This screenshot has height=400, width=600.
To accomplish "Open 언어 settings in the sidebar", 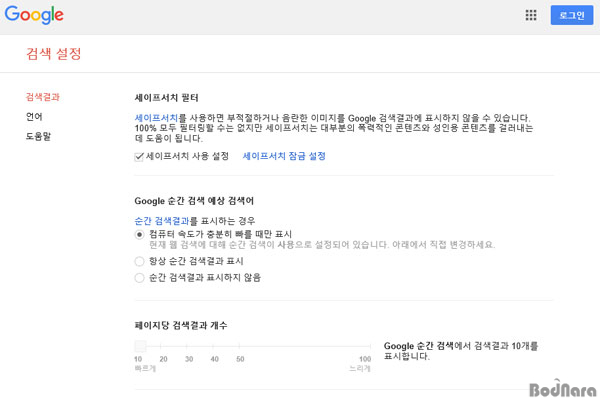I will [34, 116].
